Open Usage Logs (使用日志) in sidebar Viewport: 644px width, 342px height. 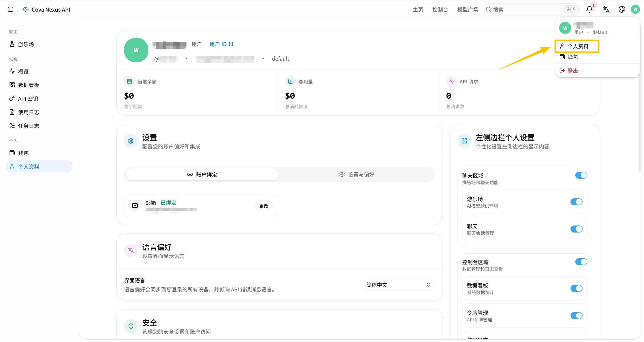click(x=39, y=112)
